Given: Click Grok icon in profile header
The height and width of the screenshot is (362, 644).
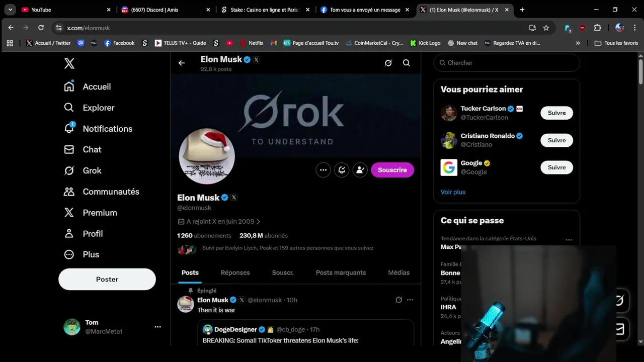Looking at the screenshot, I should [x=388, y=63].
